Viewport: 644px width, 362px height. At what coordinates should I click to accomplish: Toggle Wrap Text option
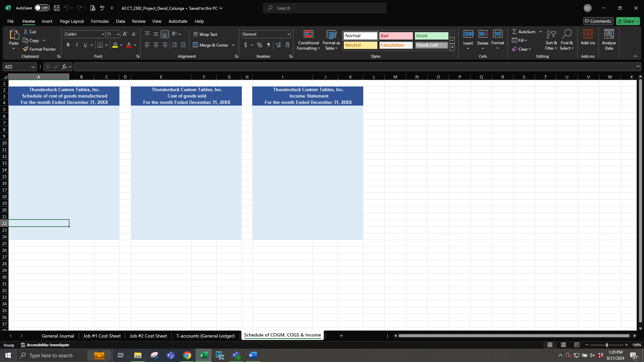(x=205, y=34)
